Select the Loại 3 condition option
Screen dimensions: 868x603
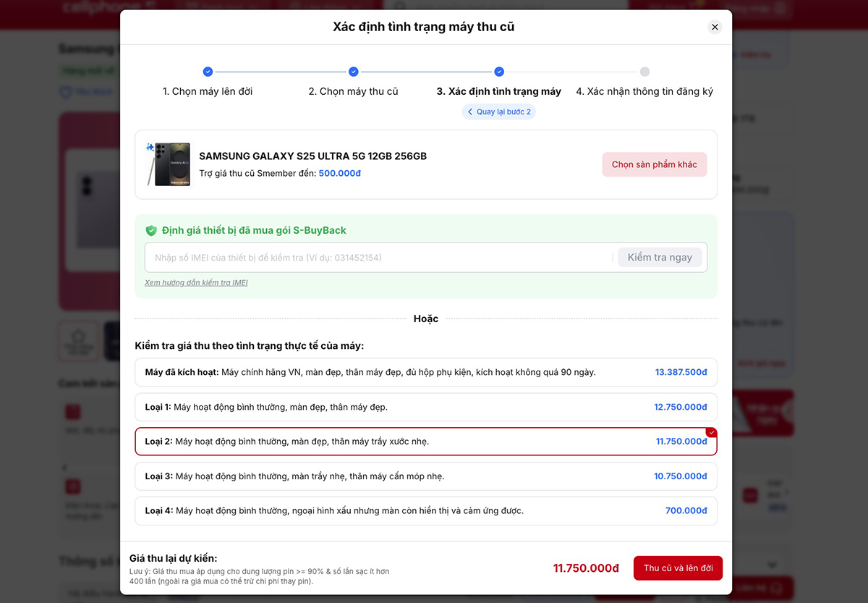point(426,476)
